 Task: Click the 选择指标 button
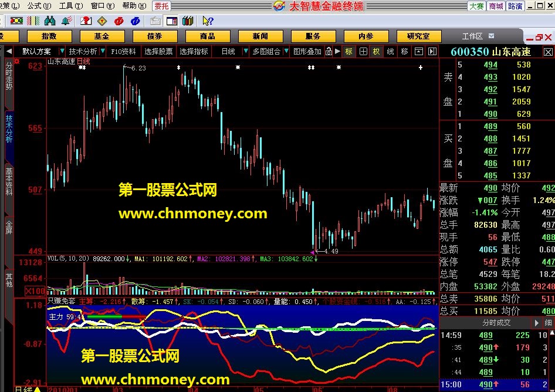pyautogui.click(x=194, y=52)
